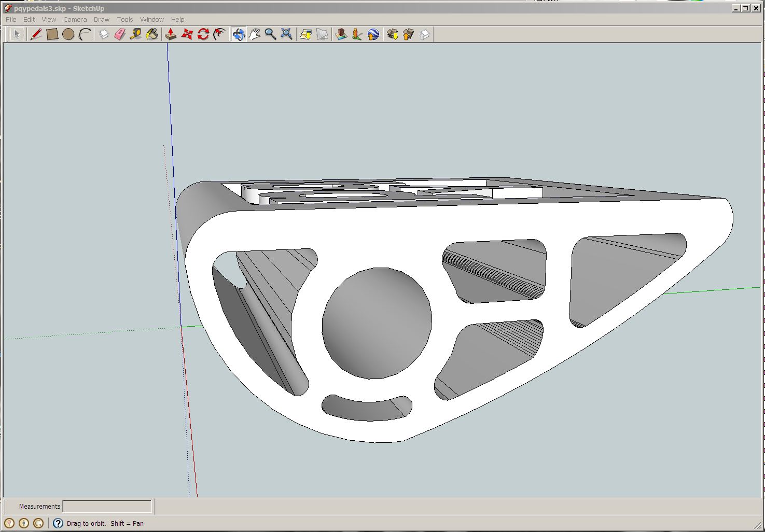Activate the Circle drawing tool
This screenshot has width=765, height=532.
[x=68, y=34]
